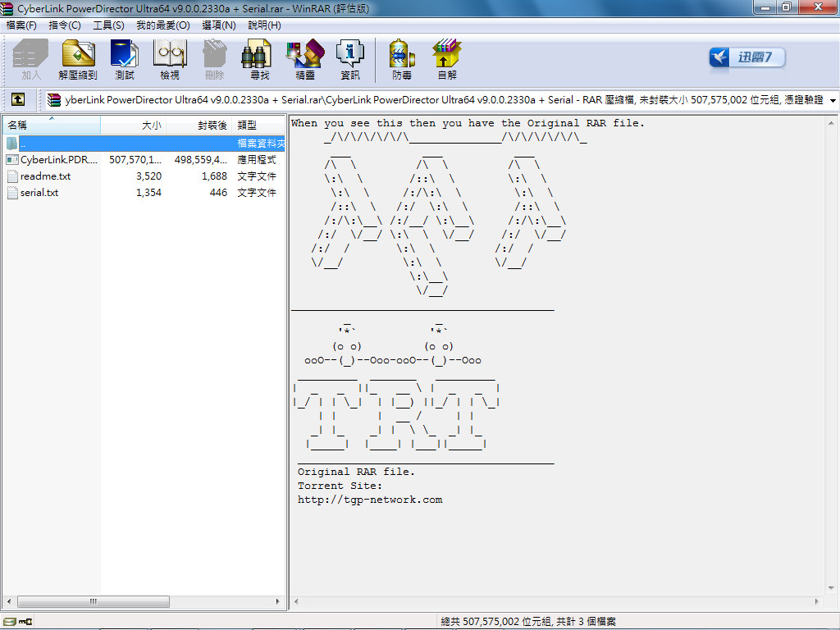Click the 測試 (Test) toolbar icon
The height and width of the screenshot is (630, 840).
[125, 59]
